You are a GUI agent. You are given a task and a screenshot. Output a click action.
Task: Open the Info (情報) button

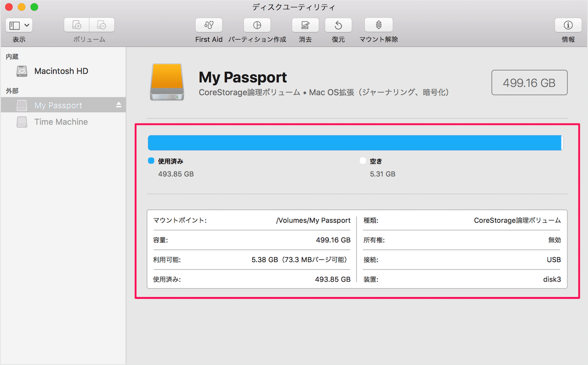[568, 25]
